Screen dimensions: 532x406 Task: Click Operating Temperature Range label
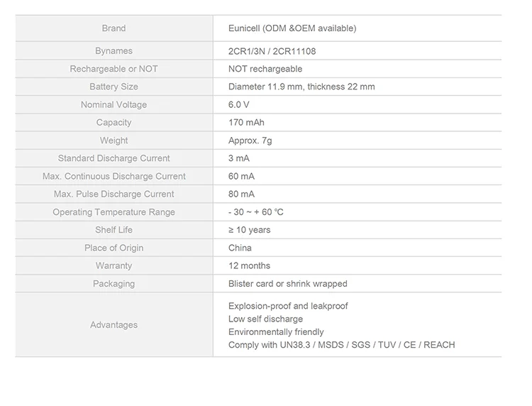coord(113,212)
